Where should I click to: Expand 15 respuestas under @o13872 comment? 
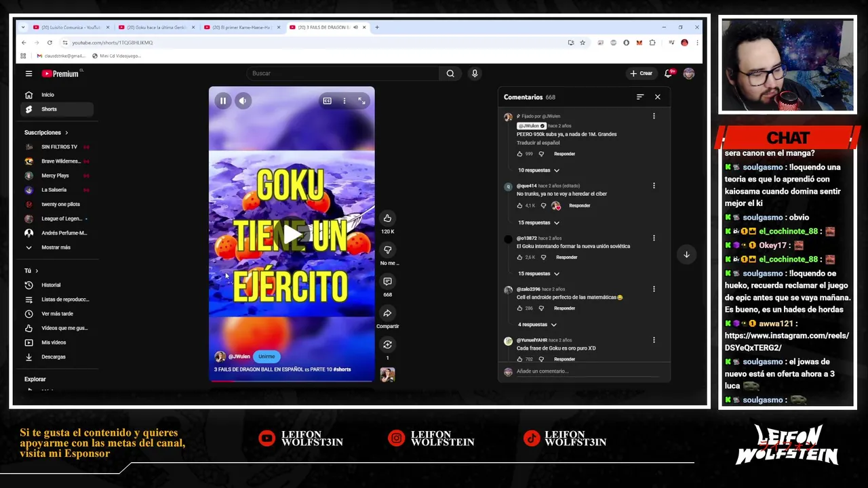(538, 274)
